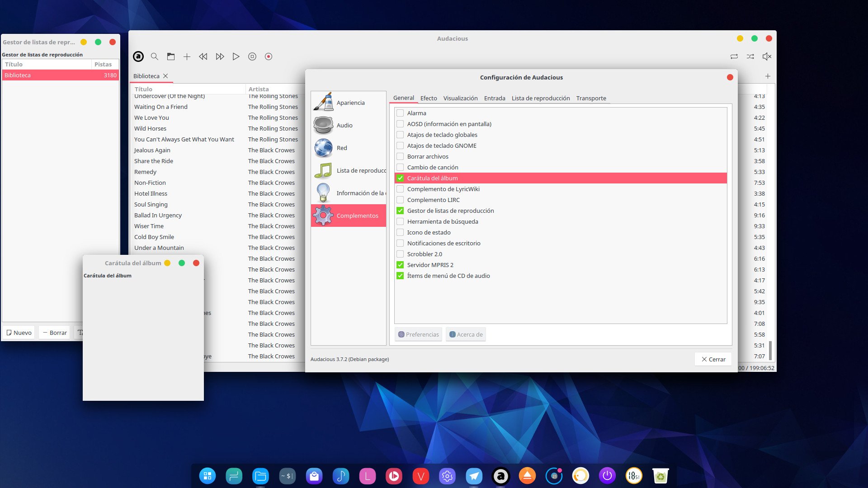Image resolution: width=868 pixels, height=488 pixels.
Task: Switch to the Entrada tab
Action: pos(495,98)
